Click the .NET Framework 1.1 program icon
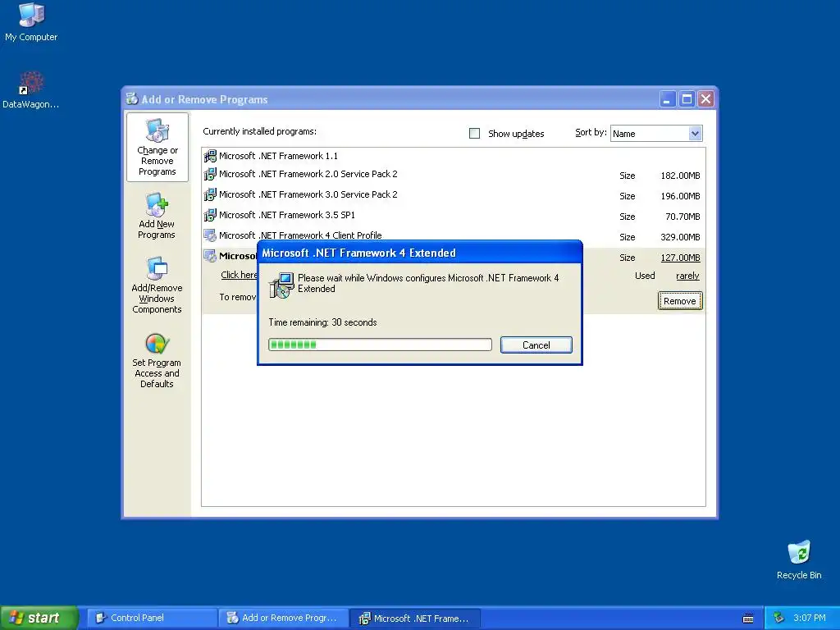The image size is (840, 630). coord(210,156)
